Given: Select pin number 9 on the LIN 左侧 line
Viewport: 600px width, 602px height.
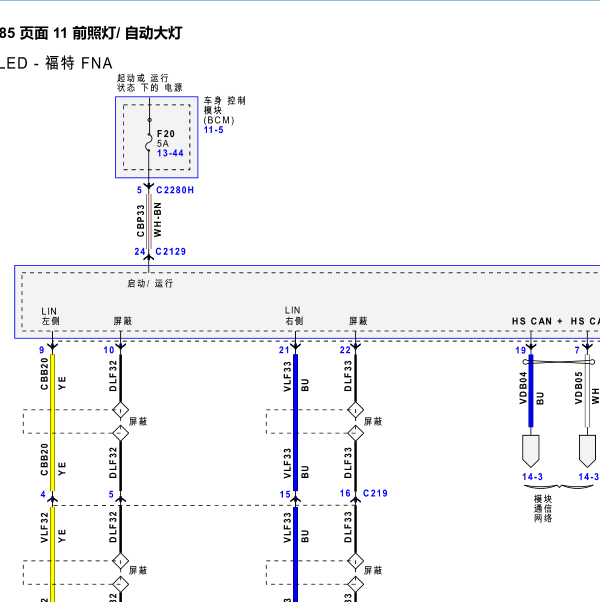Looking at the screenshot, I should [x=42, y=350].
